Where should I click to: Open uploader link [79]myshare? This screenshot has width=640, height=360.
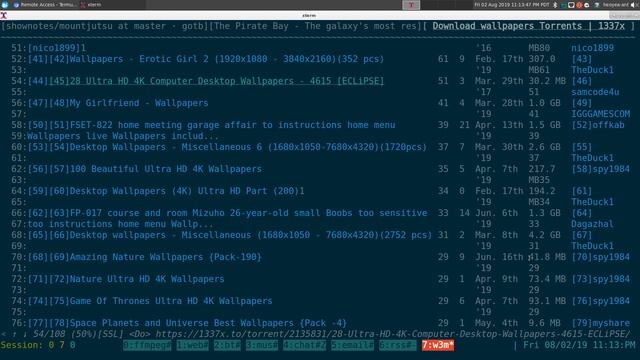pos(600,324)
